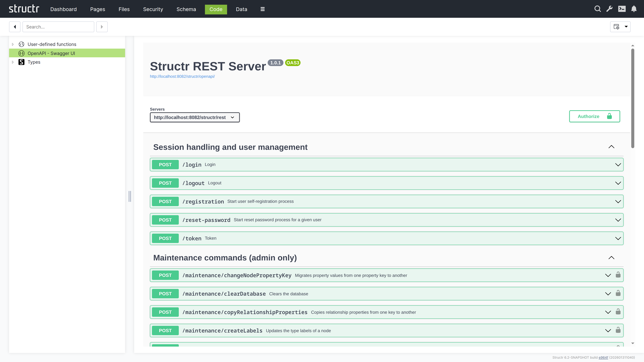This screenshot has width=644, height=362.
Task: Open the Dashboard menu item
Action: tap(63, 9)
